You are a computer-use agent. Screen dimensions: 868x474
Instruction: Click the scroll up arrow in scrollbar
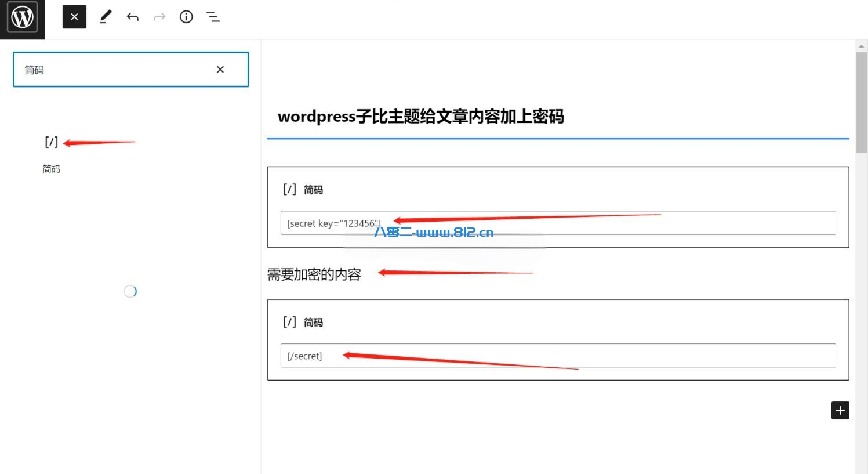(x=861, y=45)
